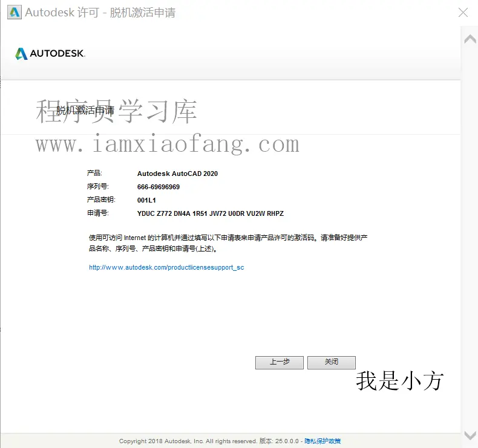Screen dimensions: 478x448
Task: Close the Autodesk license dialog window
Action: 463,13
